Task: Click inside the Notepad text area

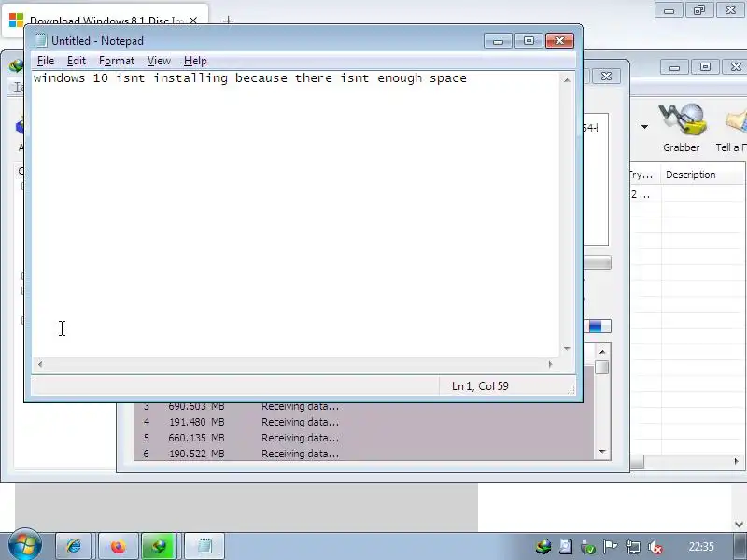Action: point(295,215)
